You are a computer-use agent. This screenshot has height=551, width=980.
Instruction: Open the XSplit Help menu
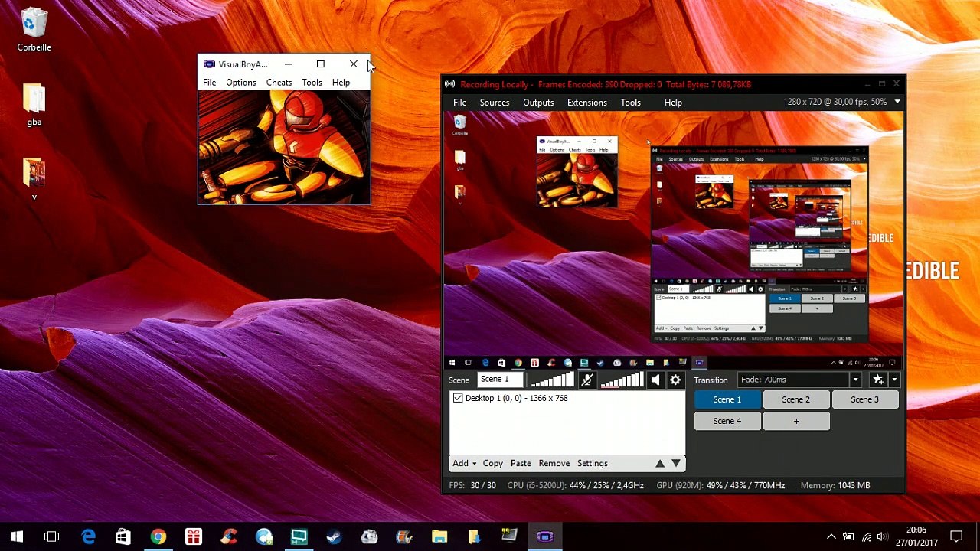(673, 103)
